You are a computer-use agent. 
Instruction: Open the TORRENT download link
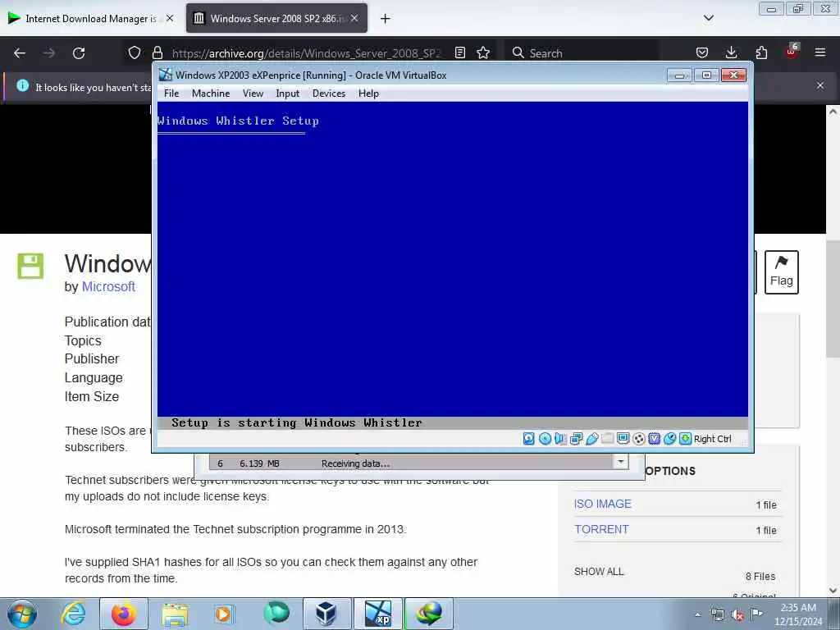coord(601,529)
